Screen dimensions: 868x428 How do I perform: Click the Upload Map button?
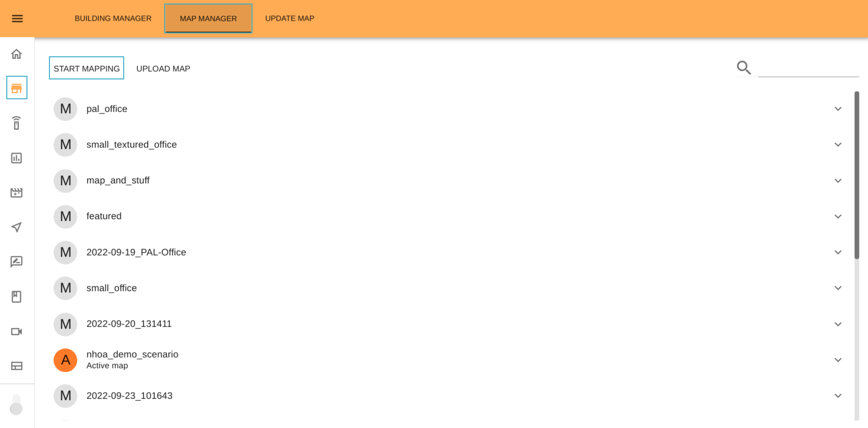163,68
